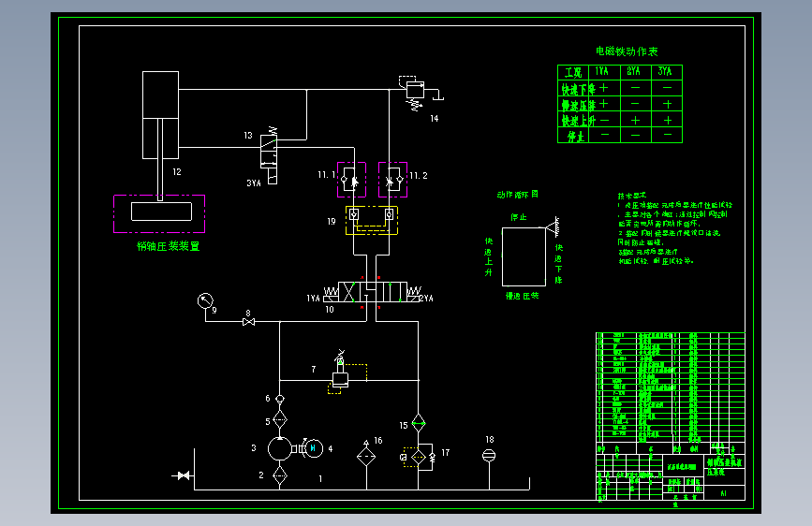Click the 1YA label beside directional valve
Viewport: 812px width, 526px height.
(x=314, y=299)
